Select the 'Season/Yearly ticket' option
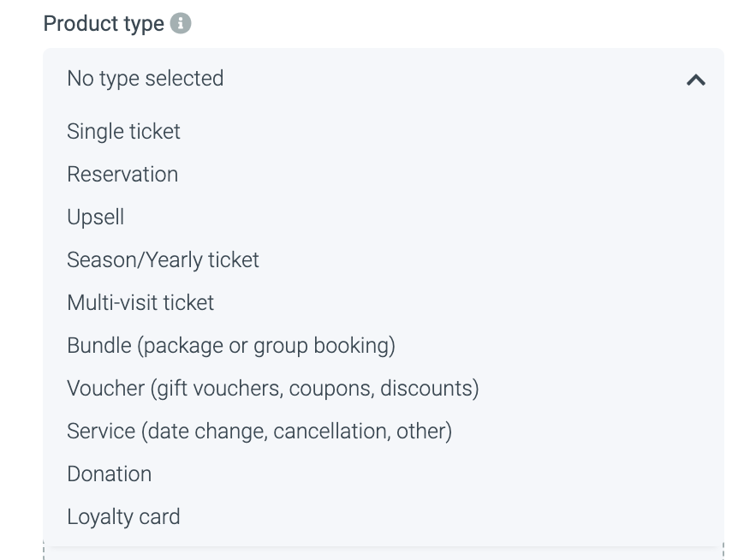 tap(163, 260)
